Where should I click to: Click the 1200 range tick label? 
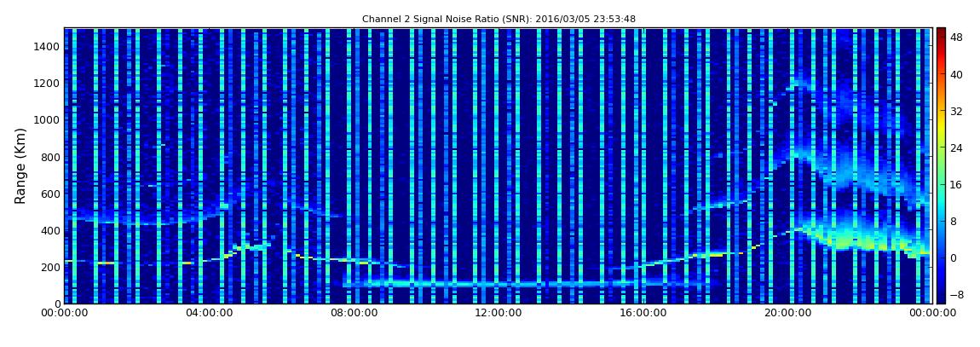[48, 84]
